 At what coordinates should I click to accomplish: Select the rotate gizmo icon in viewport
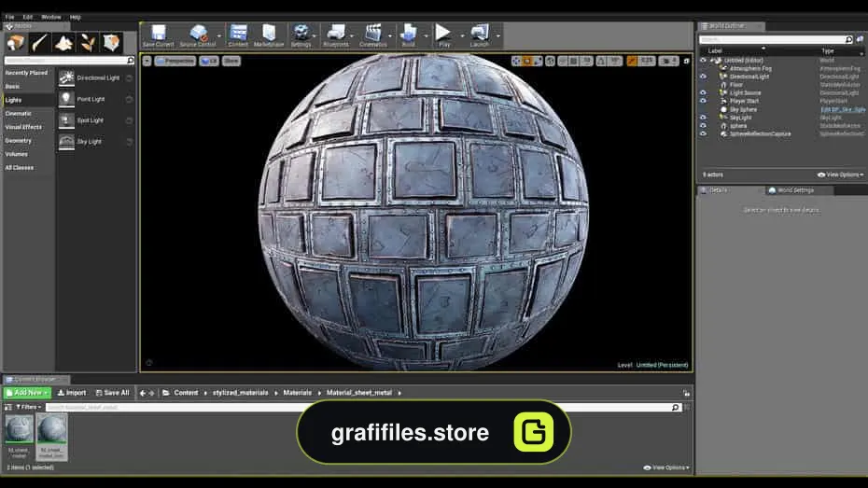click(x=527, y=61)
